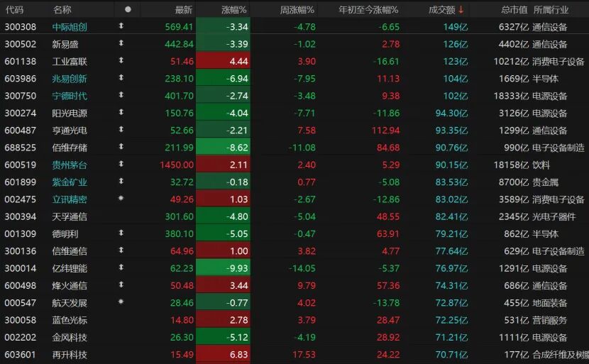This screenshot has width=589, height=364.
Task: Click the marker icon in 贵州茅台 row
Action: point(121,165)
